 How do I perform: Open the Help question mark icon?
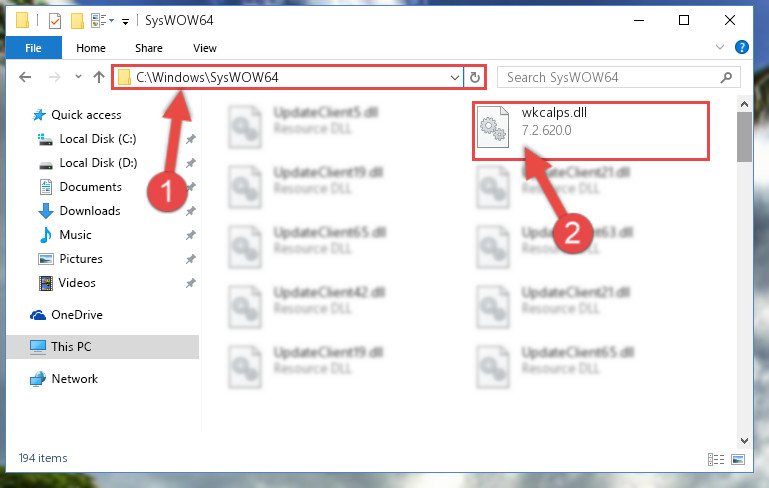coord(742,47)
